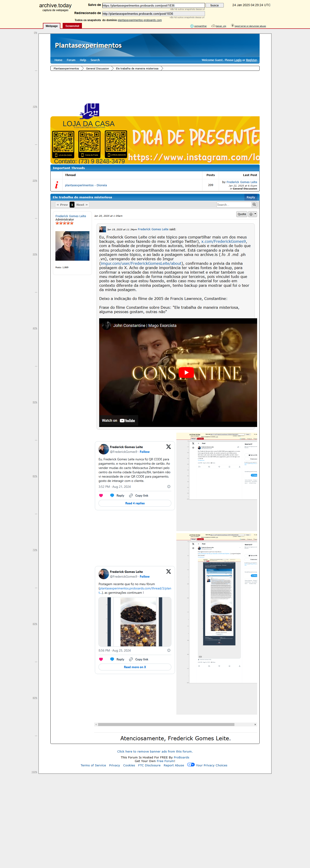The height and width of the screenshot is (868, 310).
Task: Click the Prev page button
Action: tap(62, 205)
